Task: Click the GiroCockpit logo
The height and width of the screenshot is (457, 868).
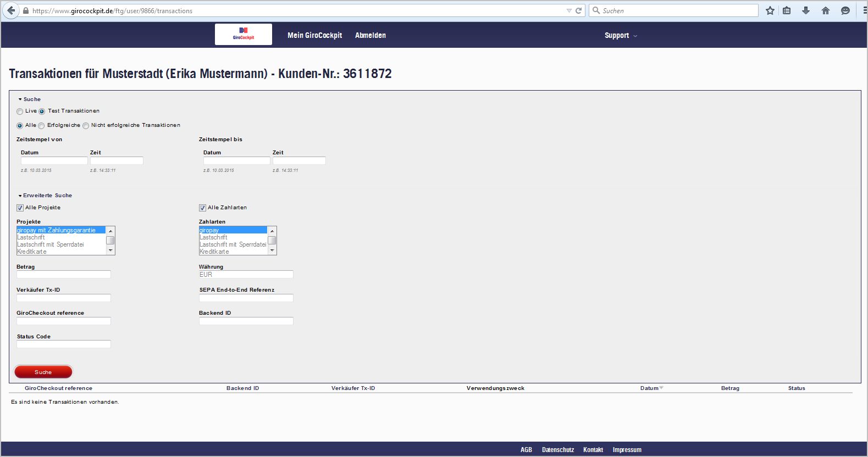Action: click(x=244, y=34)
